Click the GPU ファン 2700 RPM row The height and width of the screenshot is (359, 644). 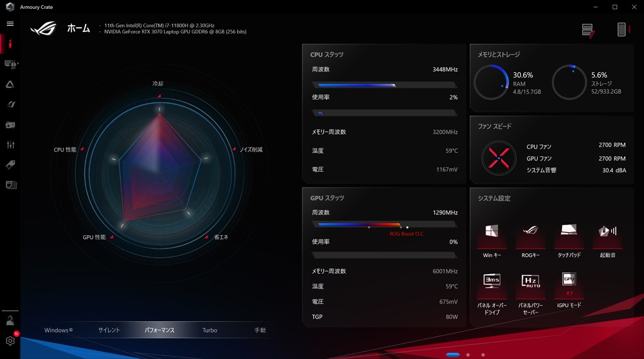(576, 158)
